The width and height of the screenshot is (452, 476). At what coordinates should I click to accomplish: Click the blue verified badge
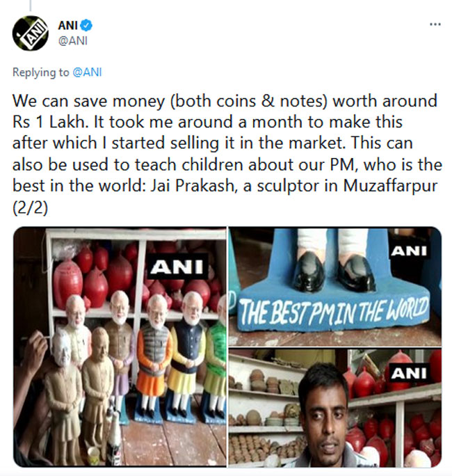[x=86, y=26]
